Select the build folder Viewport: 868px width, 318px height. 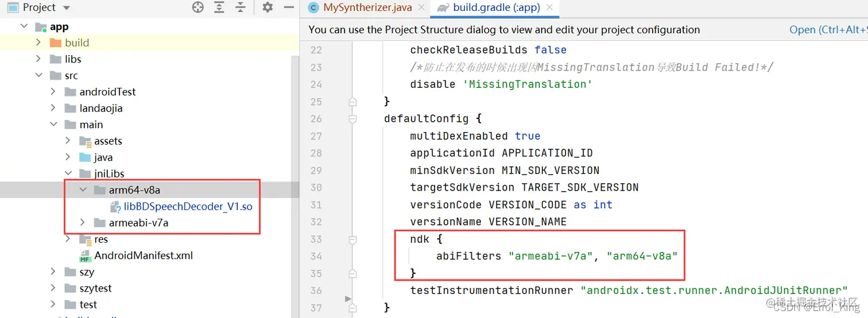(77, 42)
